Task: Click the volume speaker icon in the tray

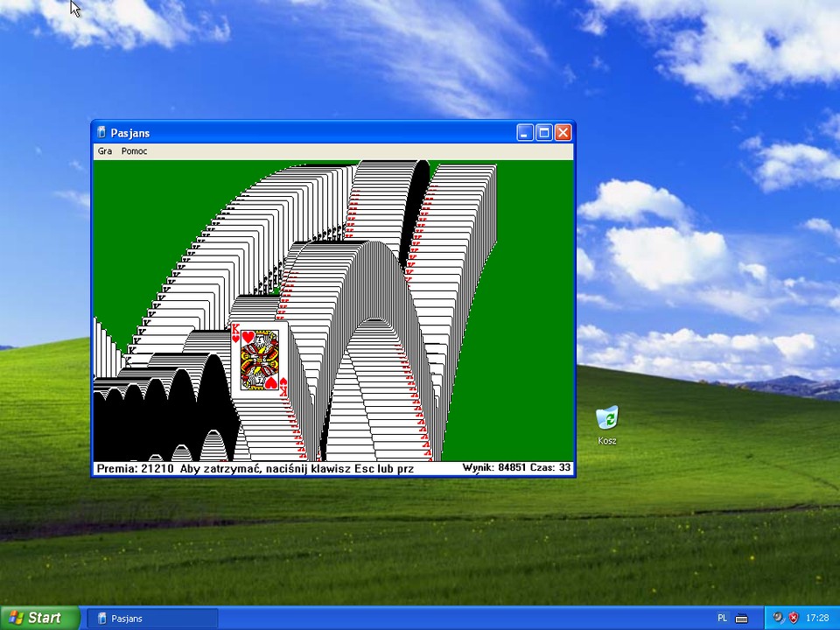Action: [x=779, y=618]
